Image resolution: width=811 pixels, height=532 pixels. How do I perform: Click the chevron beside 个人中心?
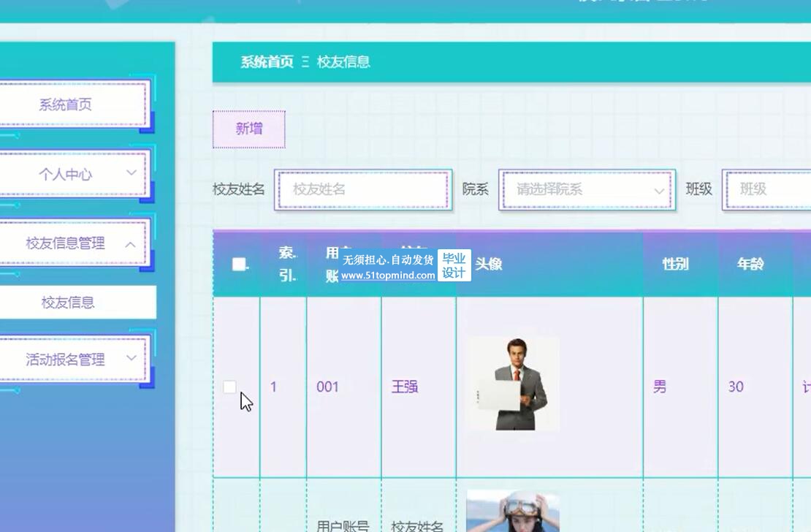pos(132,173)
